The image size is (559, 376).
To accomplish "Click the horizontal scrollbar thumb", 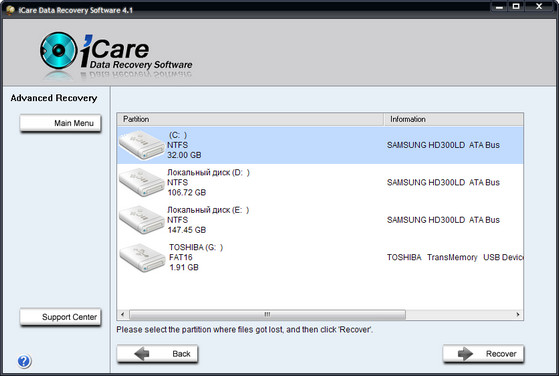I will [267, 314].
